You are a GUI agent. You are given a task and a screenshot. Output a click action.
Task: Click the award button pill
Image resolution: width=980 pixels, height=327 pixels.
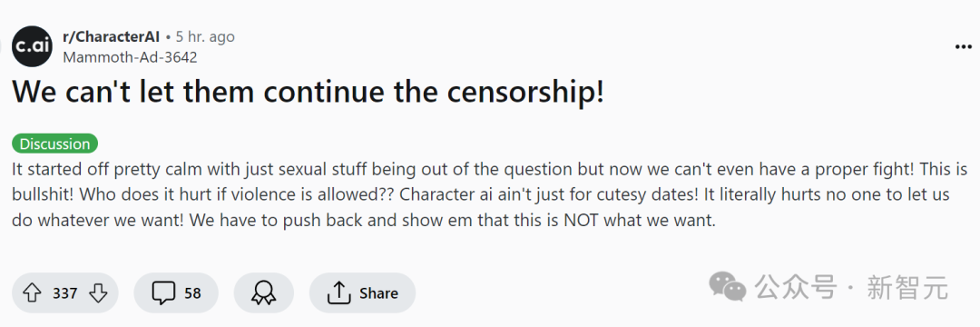click(264, 292)
